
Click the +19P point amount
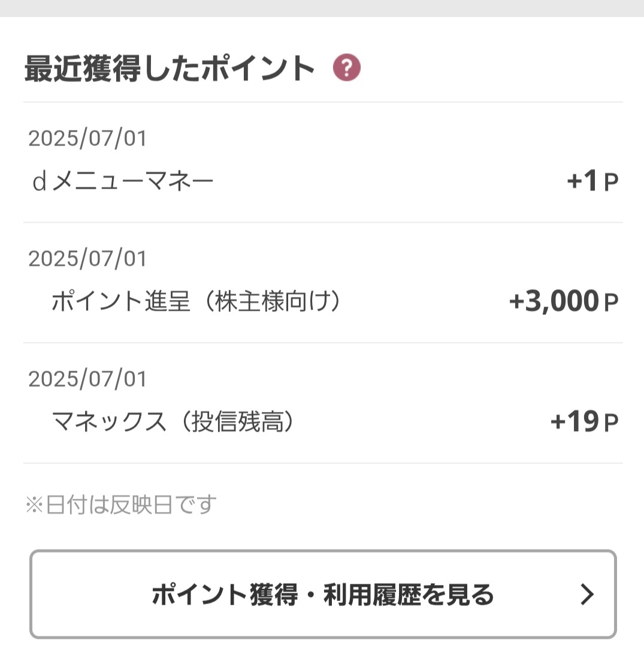click(584, 421)
